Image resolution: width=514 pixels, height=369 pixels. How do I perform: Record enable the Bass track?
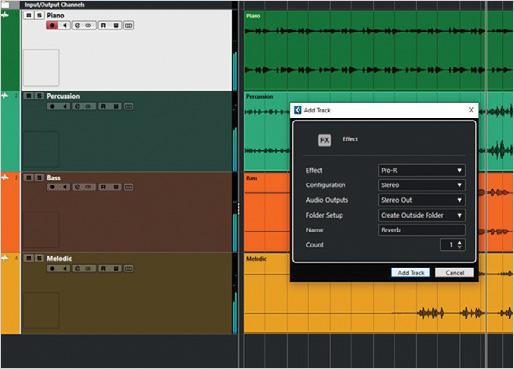[52, 187]
